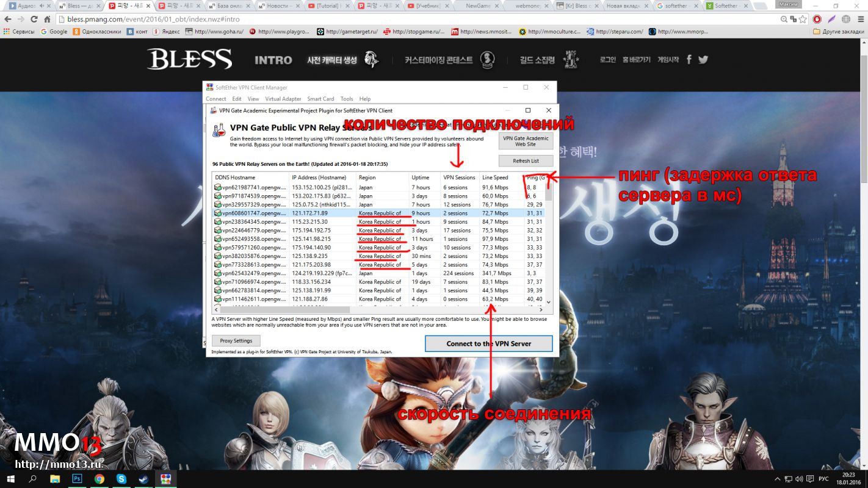Screen dimensions: 868x488
Task: Click 사전 캐릭터 생성 navigation link
Action: coord(332,60)
